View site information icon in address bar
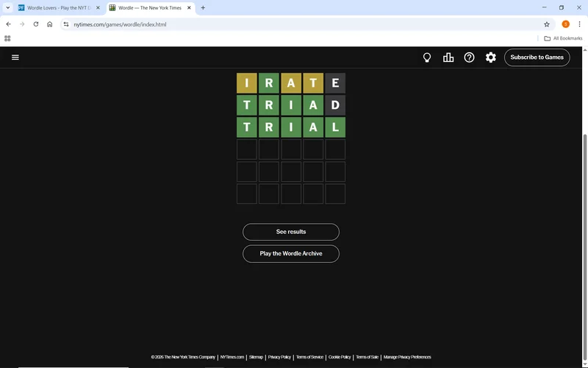 pyautogui.click(x=66, y=24)
